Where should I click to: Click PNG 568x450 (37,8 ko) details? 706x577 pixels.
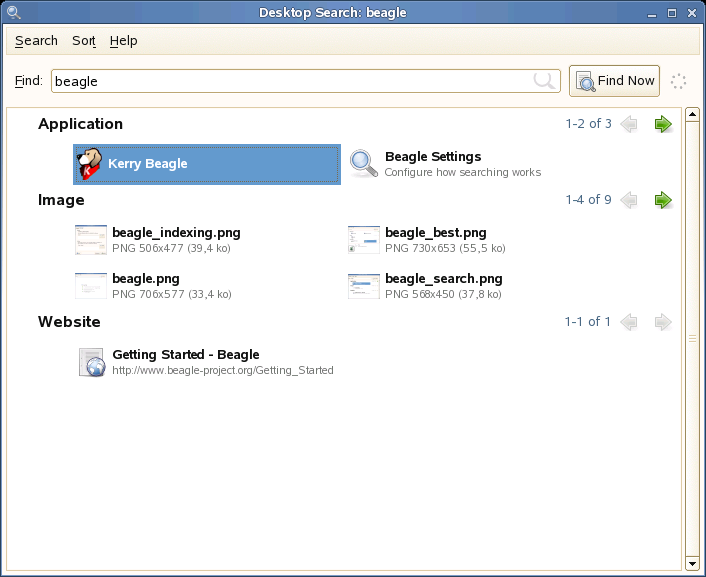[x=443, y=294]
